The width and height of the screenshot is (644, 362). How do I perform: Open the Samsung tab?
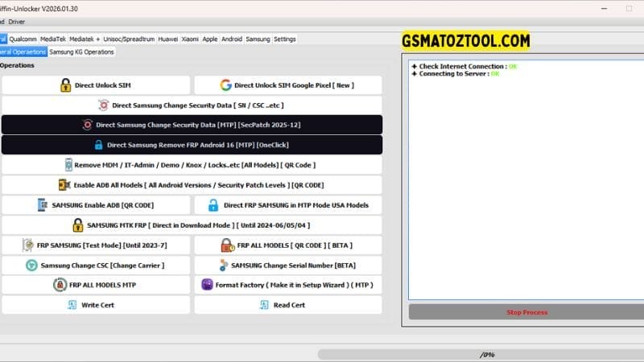coord(258,39)
